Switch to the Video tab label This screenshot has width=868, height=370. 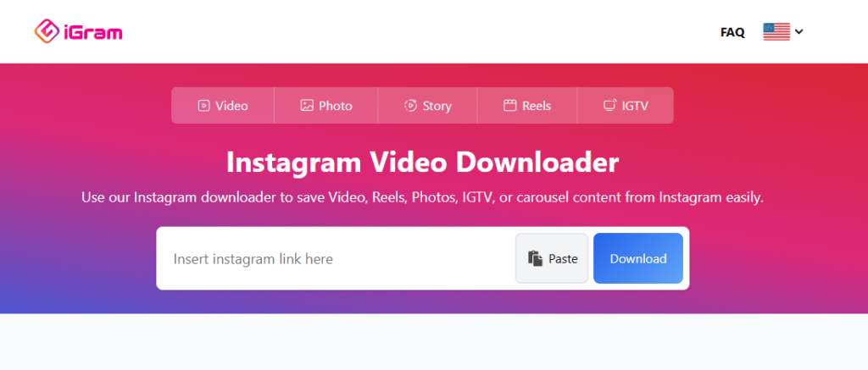point(231,106)
